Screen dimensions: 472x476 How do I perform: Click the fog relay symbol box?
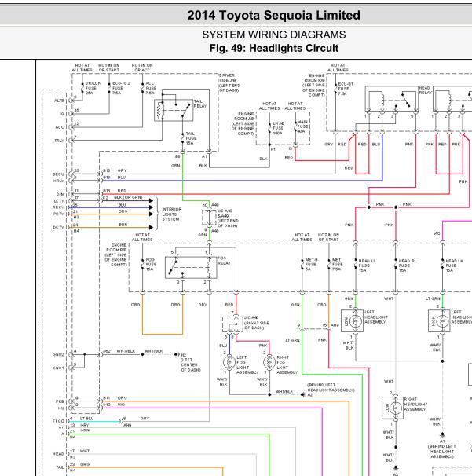191,267
